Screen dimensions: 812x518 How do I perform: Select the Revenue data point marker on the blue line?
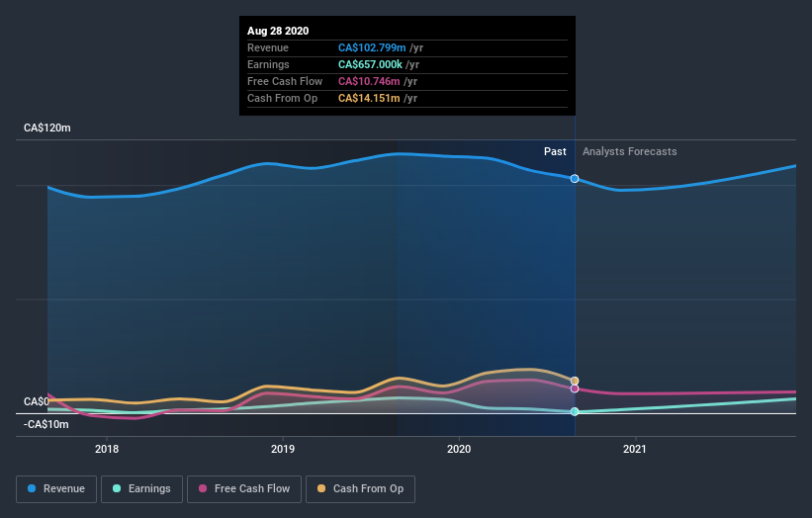[575, 179]
